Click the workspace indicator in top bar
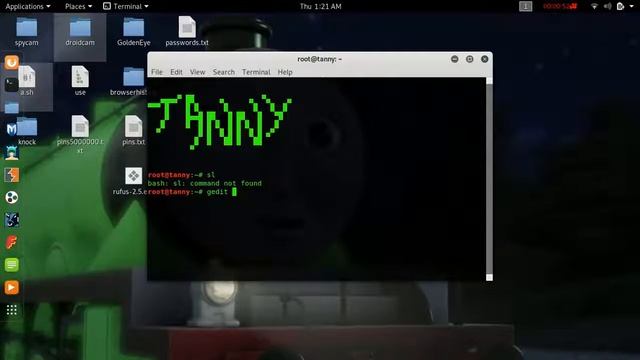The width and height of the screenshot is (640, 360). point(525,6)
